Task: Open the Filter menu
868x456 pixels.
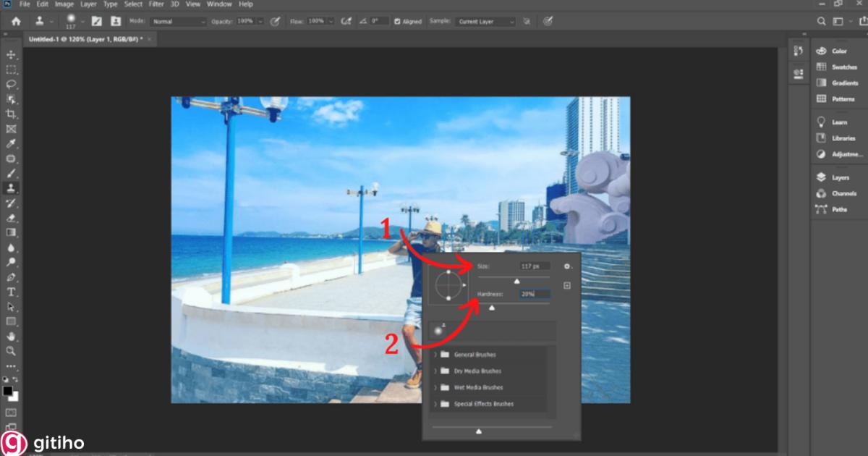Action: click(x=157, y=4)
